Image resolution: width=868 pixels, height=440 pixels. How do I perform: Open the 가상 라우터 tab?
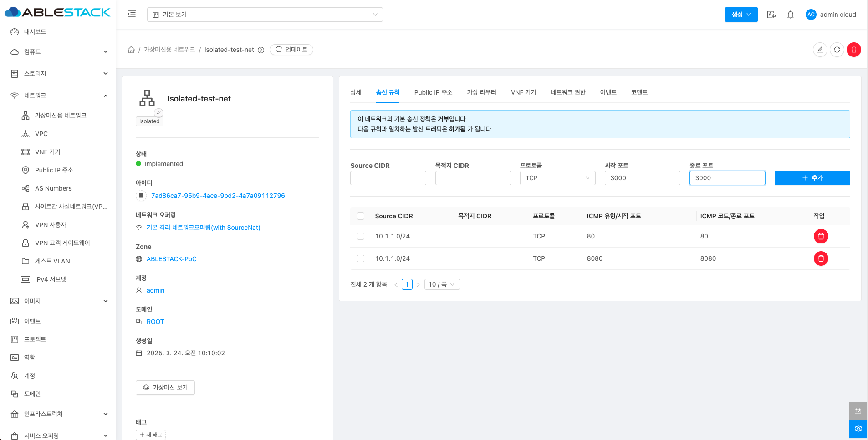pyautogui.click(x=481, y=92)
